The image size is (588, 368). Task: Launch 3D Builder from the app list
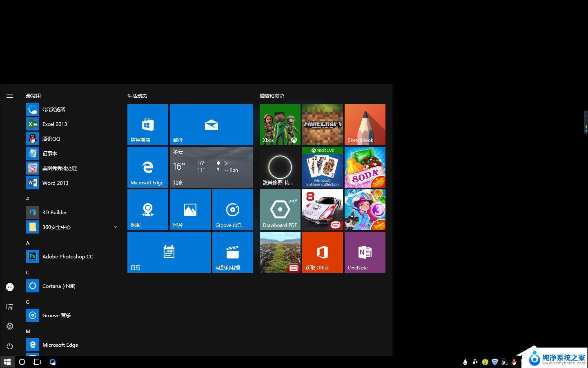coord(72,212)
